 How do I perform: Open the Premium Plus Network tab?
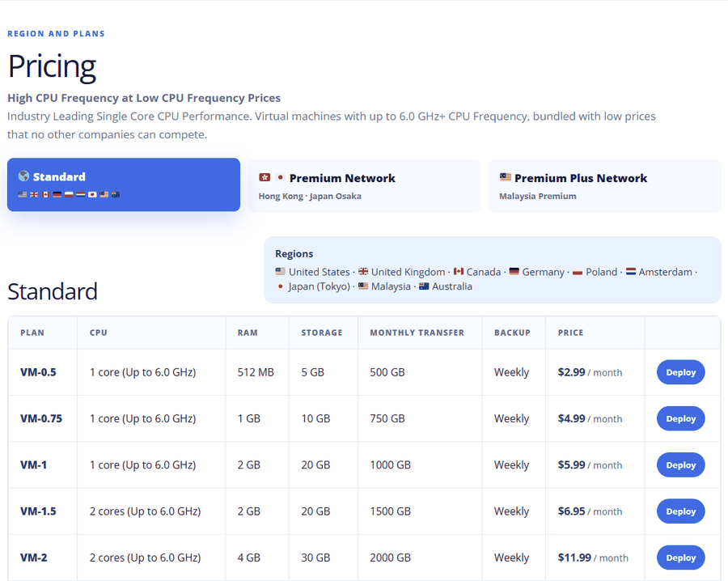point(604,186)
